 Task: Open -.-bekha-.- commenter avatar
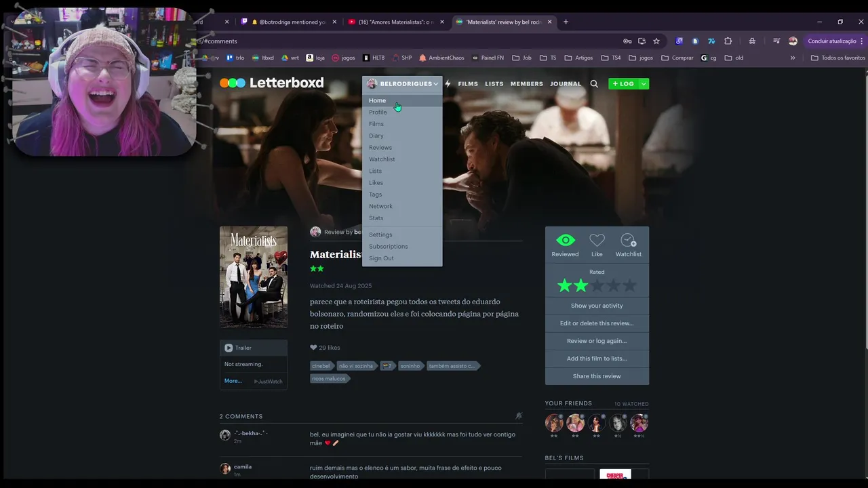[225, 435]
